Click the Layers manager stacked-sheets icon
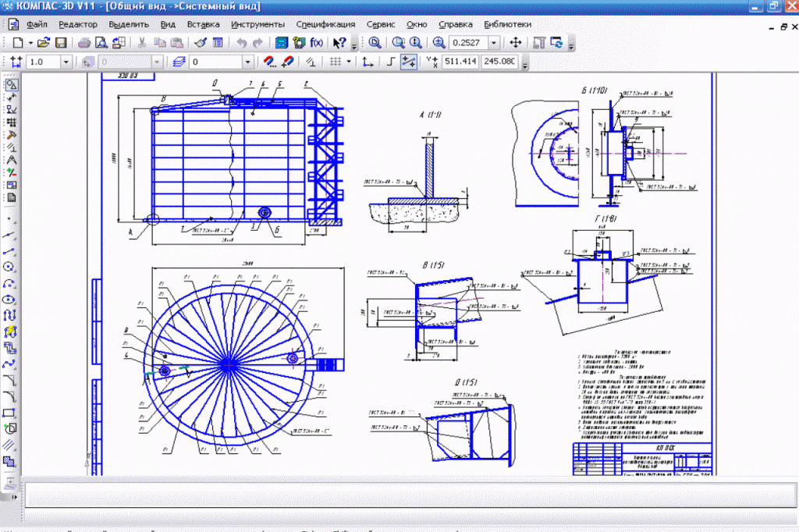 coord(179,62)
